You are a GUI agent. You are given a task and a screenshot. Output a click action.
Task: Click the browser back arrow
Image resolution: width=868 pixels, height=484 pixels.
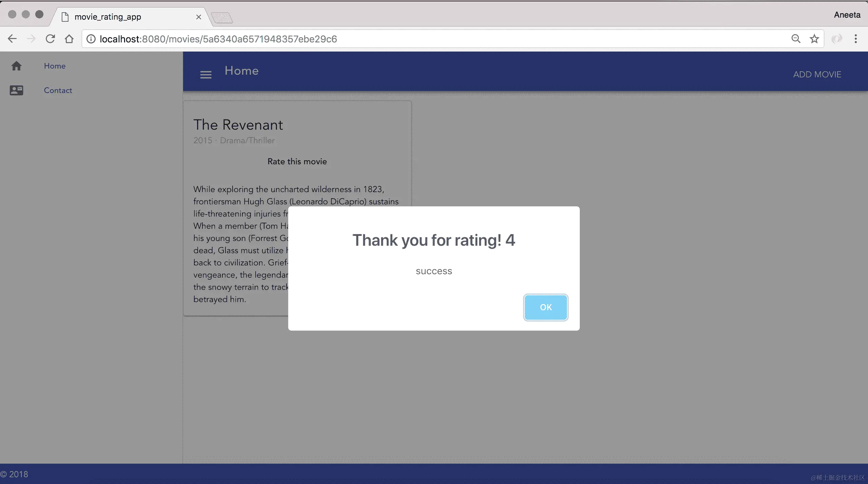(12, 39)
